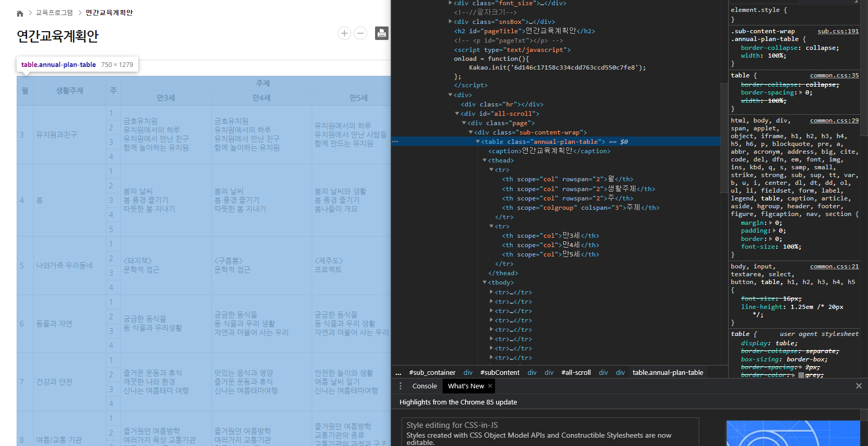
Task: Click the home icon in the breadcrumb
Action: 20,13
